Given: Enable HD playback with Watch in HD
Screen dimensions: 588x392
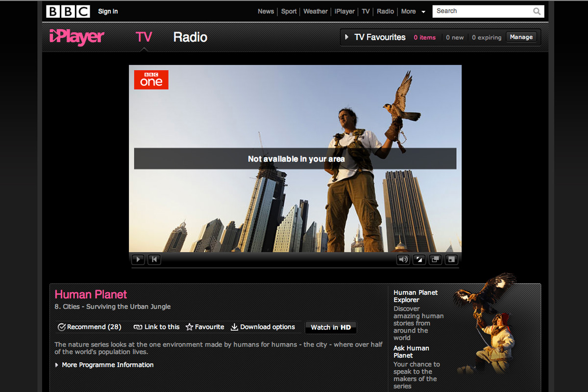Looking at the screenshot, I should (330, 327).
